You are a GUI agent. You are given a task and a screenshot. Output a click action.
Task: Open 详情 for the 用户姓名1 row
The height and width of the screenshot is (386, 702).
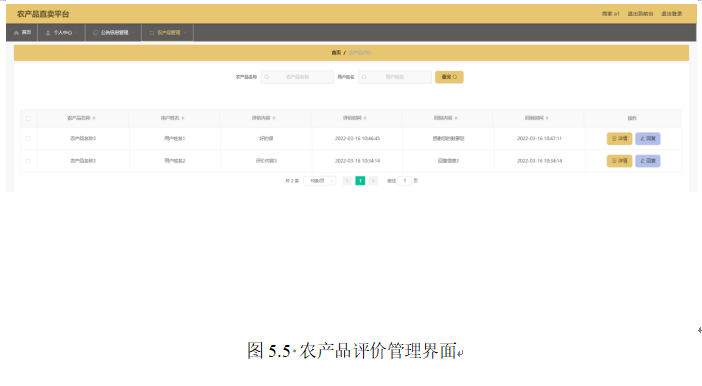(x=619, y=139)
